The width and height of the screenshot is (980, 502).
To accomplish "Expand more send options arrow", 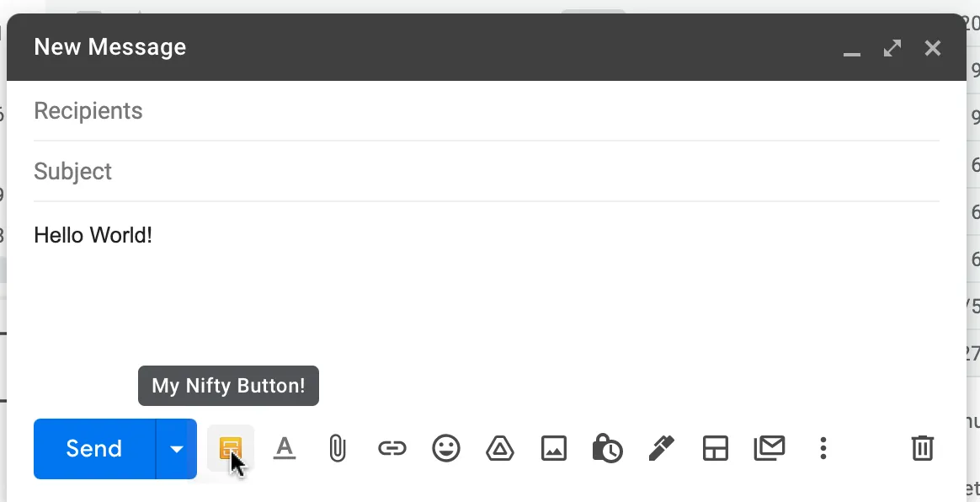I will 177,449.
